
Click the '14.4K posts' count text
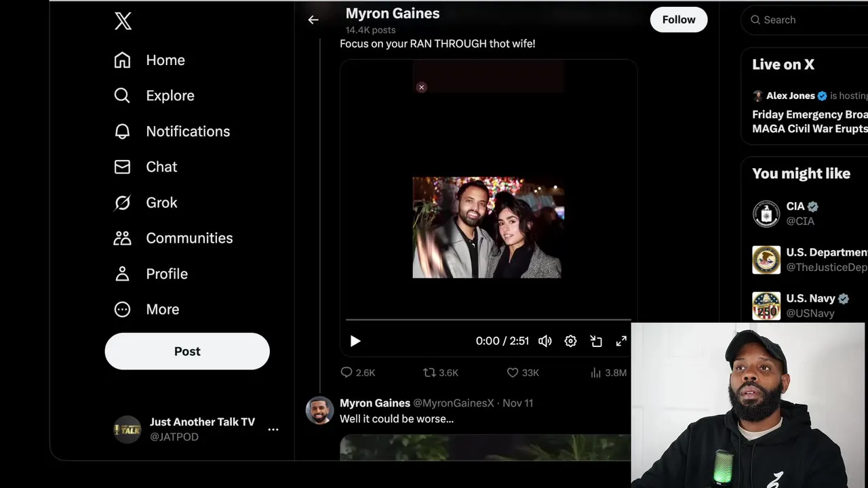pos(370,30)
